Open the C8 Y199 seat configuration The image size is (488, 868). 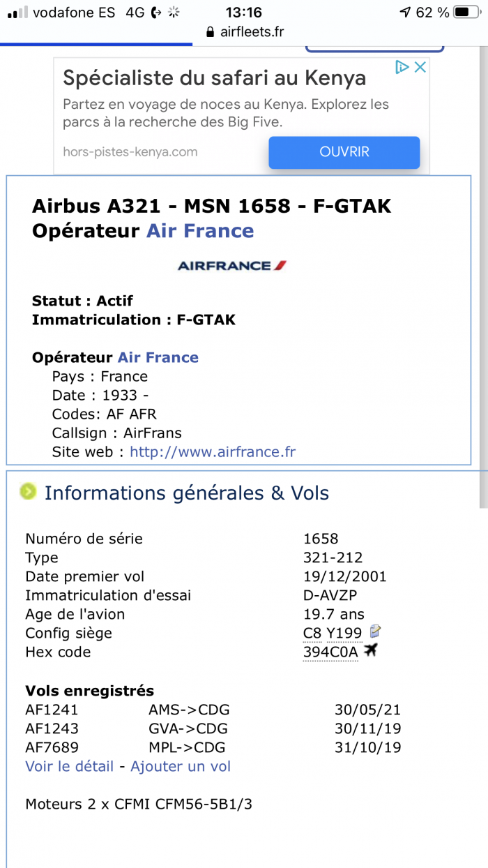[333, 634]
